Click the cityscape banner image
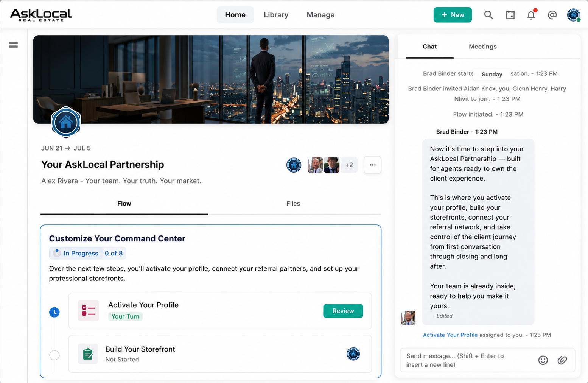Image resolution: width=588 pixels, height=383 pixels. 211,79
